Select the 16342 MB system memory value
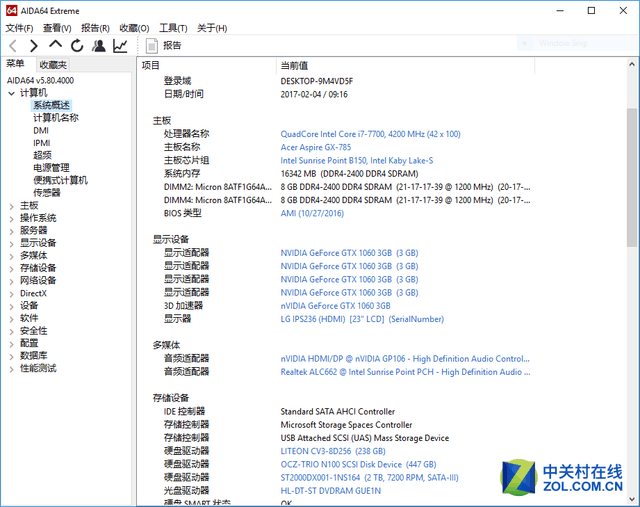Viewport: 640px width, 507px height. click(x=349, y=173)
